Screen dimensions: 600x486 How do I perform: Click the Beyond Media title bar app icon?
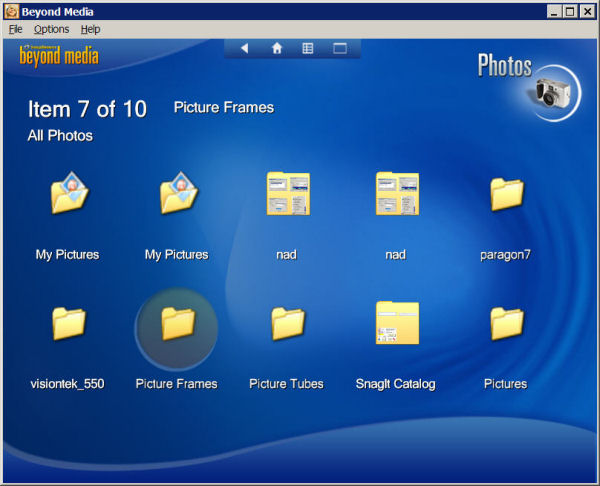click(x=11, y=11)
